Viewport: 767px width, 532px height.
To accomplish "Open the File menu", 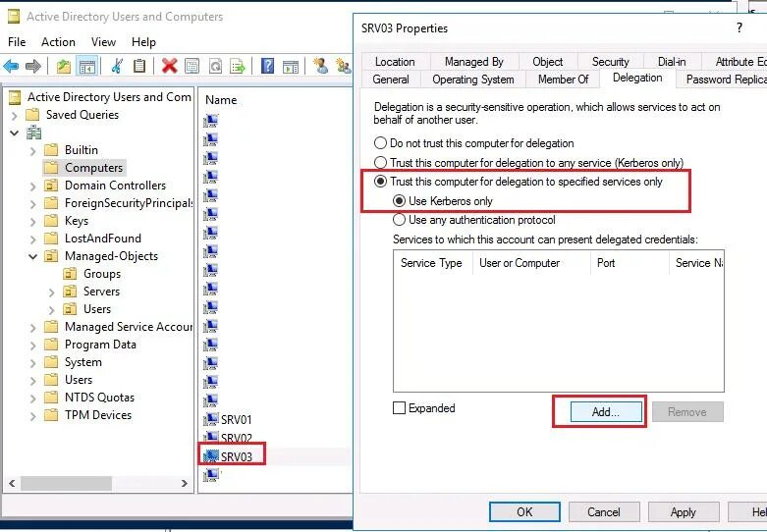I will (17, 42).
